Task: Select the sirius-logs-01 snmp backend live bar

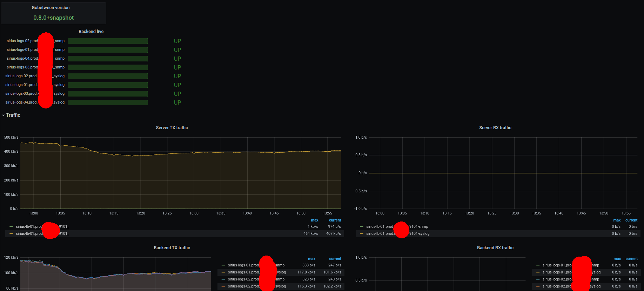Action: pyautogui.click(x=108, y=50)
